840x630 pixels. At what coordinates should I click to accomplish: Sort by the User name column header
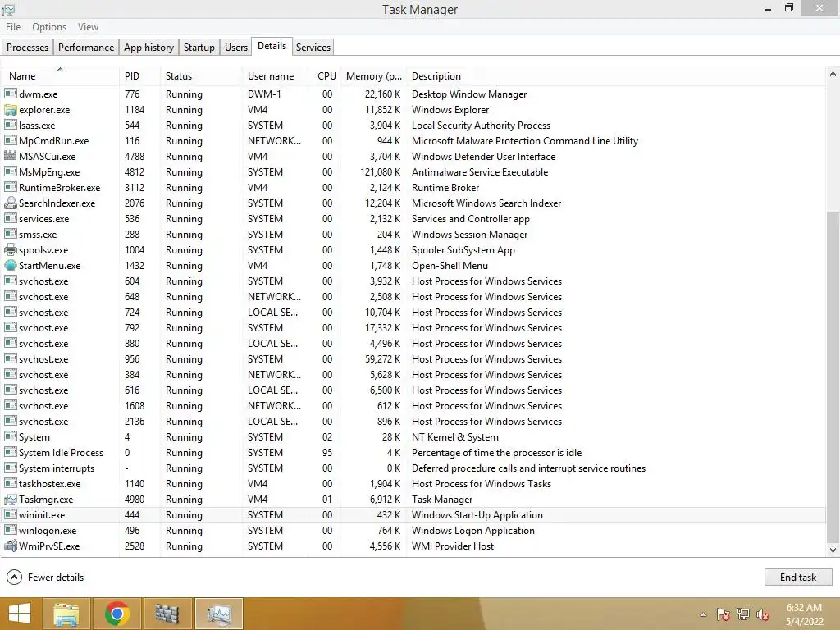tap(276, 76)
